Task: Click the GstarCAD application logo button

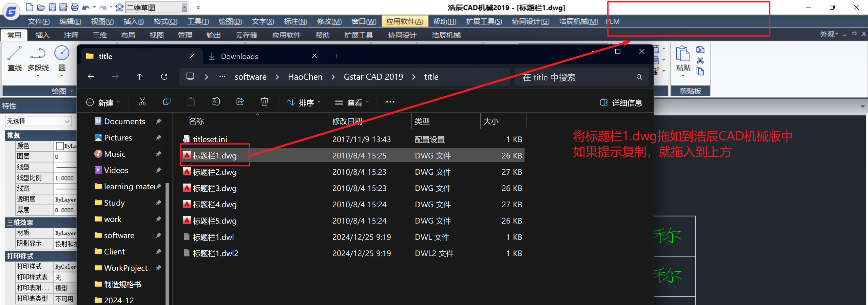Action: [11, 12]
